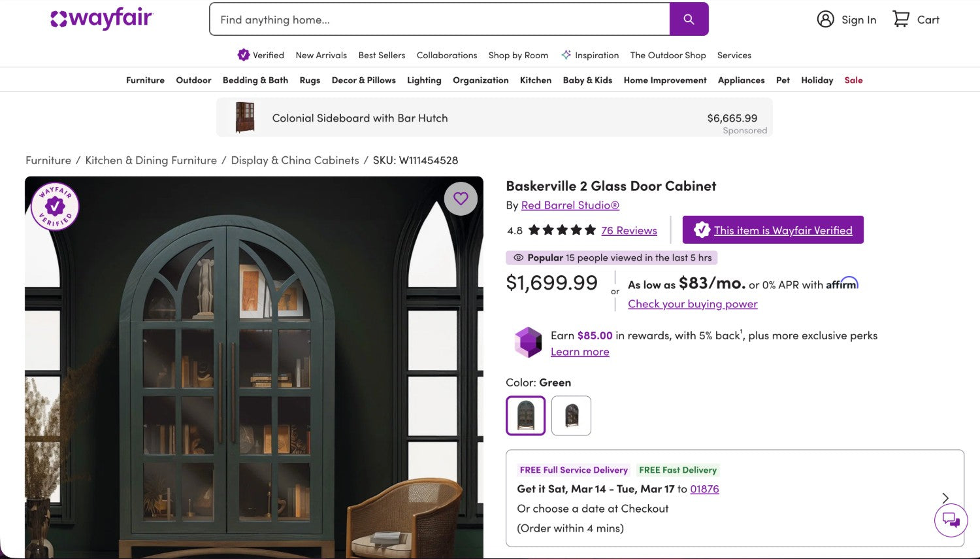This screenshot has height=559, width=980.
Task: Expand delivery details with the right chevron
Action: (x=945, y=498)
